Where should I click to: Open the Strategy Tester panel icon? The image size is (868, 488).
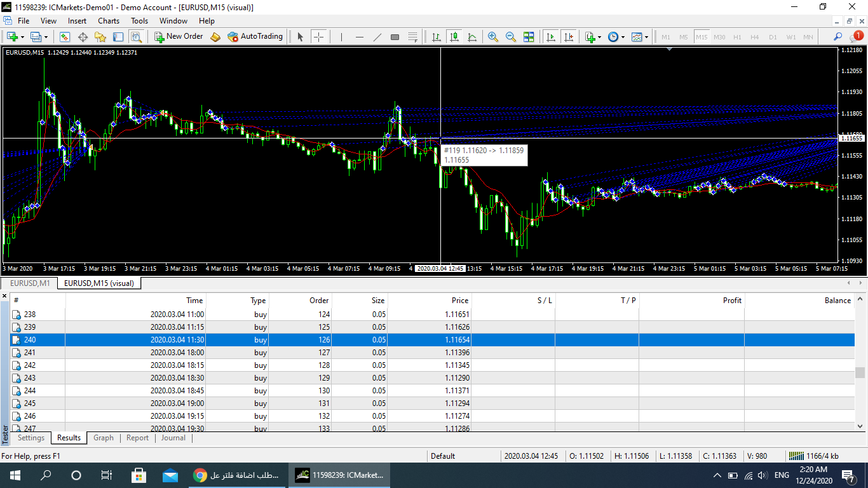click(136, 37)
